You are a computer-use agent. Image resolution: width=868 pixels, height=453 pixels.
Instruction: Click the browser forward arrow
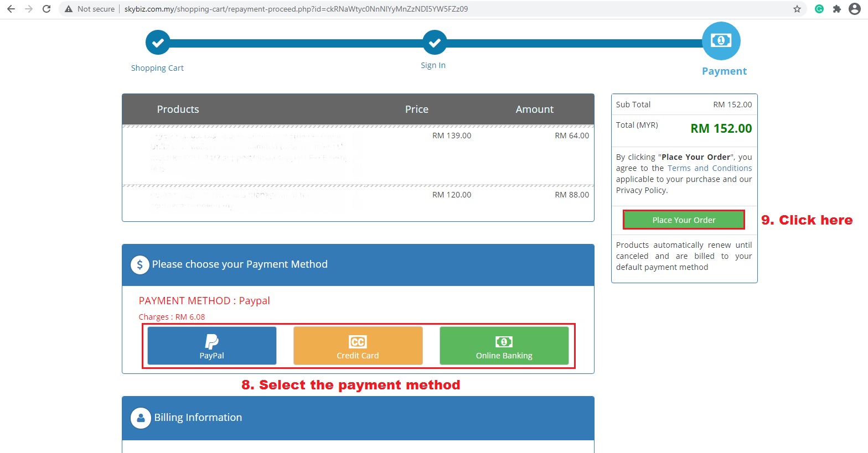29,9
